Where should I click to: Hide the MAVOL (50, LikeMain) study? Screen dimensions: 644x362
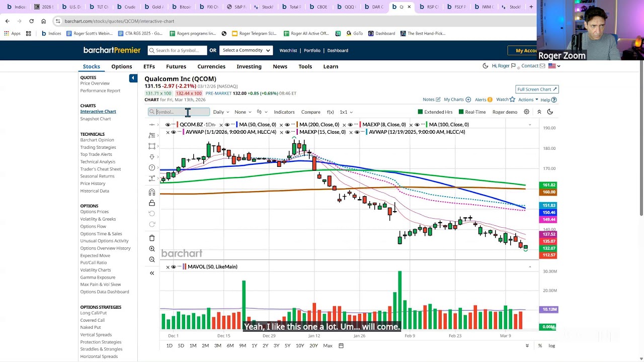pos(174,266)
